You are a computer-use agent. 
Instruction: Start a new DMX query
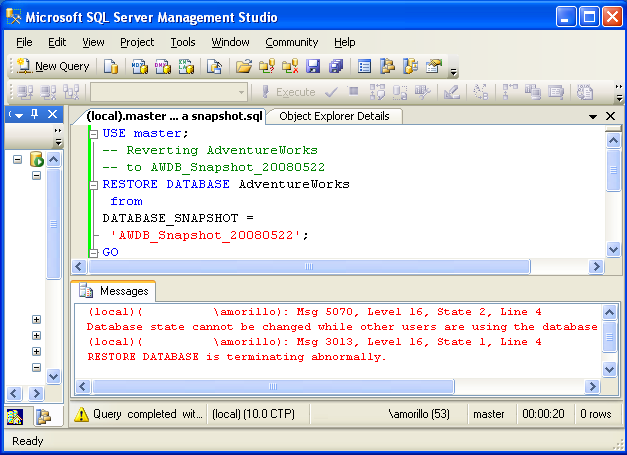163,66
